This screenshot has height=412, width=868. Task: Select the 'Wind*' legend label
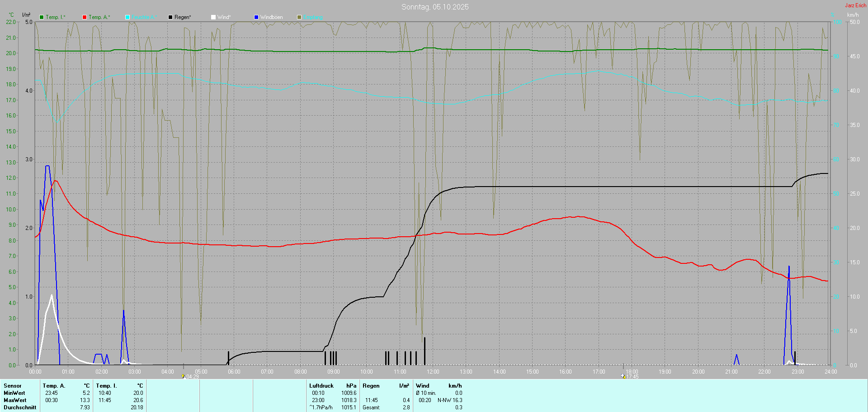tap(224, 17)
